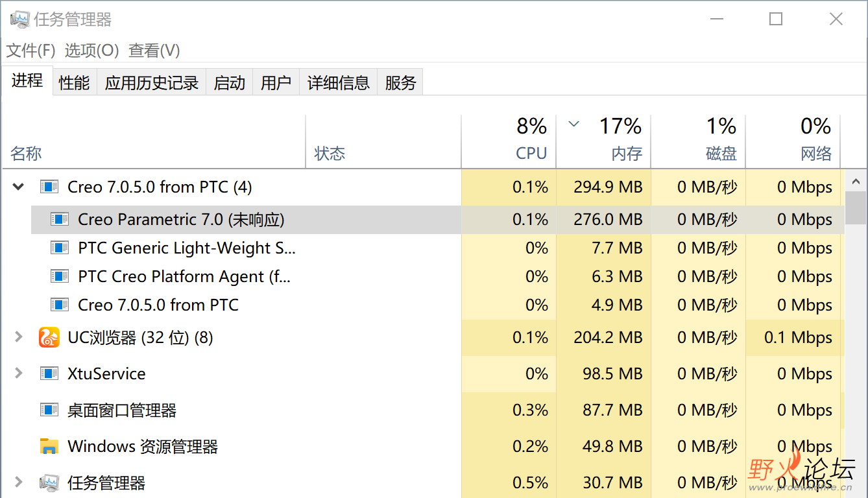Sort by the Memory (内存) column header

pos(603,141)
